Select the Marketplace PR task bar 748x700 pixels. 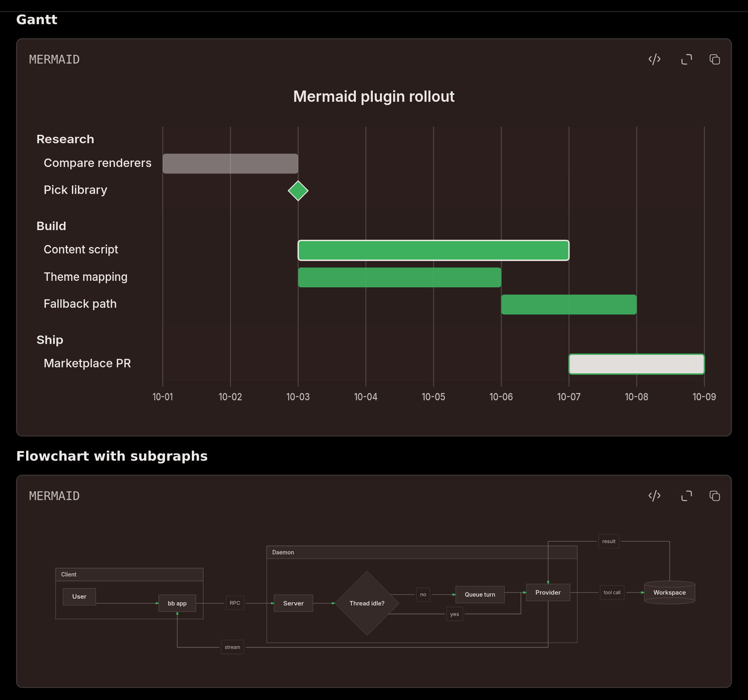637,364
